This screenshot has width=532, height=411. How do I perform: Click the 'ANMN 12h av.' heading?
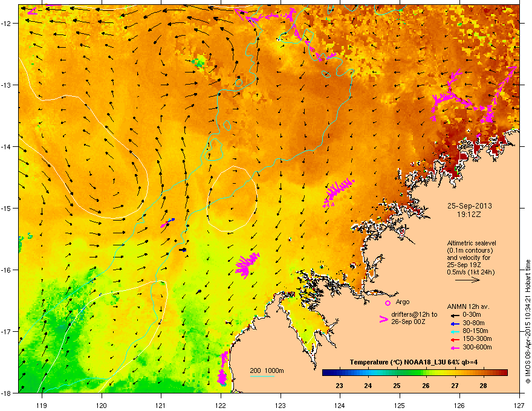click(468, 306)
